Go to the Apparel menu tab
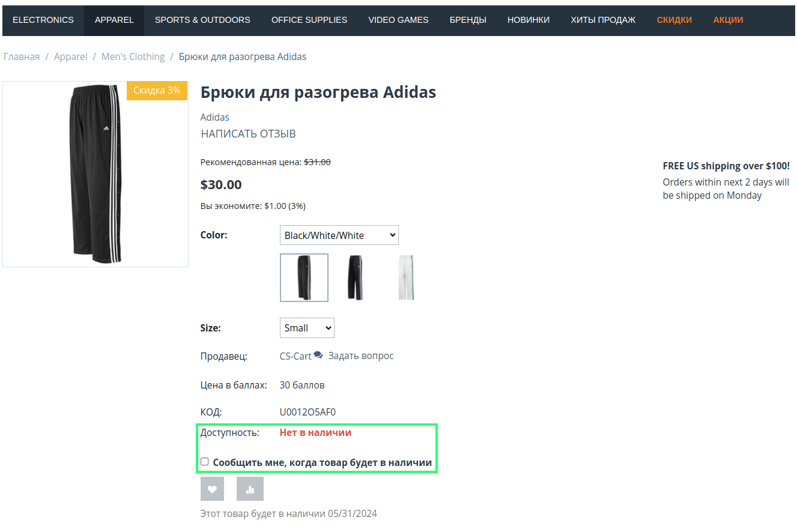Viewport: 797px width, 532px height. 114,20
